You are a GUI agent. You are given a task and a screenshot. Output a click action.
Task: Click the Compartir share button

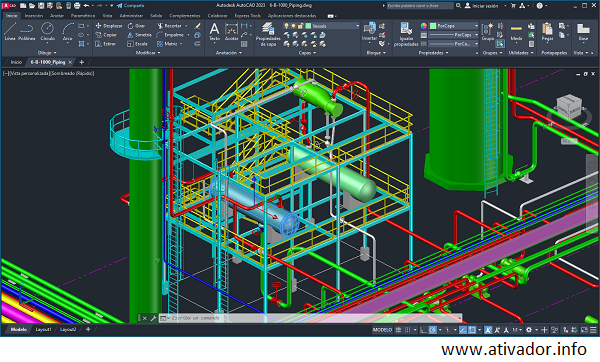tap(130, 5)
